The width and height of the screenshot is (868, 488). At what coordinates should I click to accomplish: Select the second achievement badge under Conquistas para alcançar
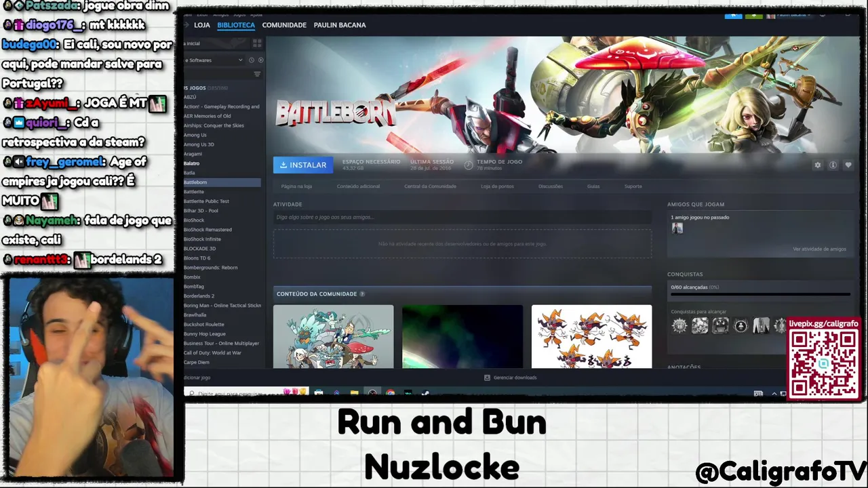[700, 326]
